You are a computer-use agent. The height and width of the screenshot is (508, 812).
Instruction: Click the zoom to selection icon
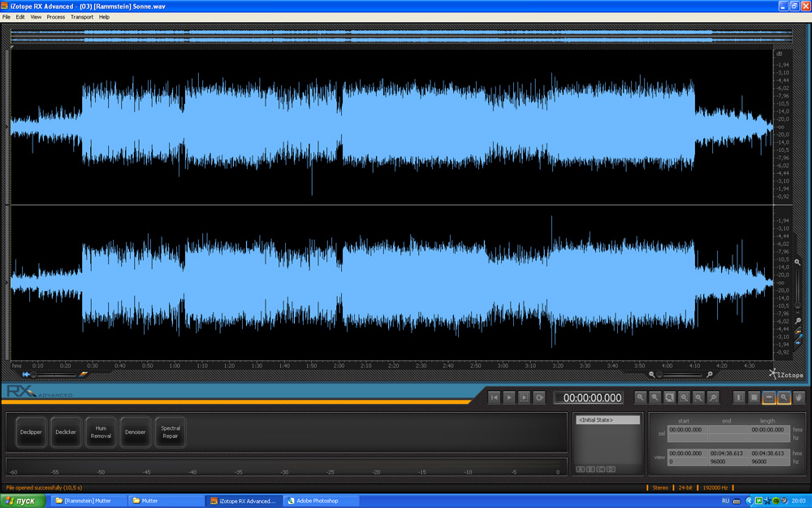tap(670, 397)
